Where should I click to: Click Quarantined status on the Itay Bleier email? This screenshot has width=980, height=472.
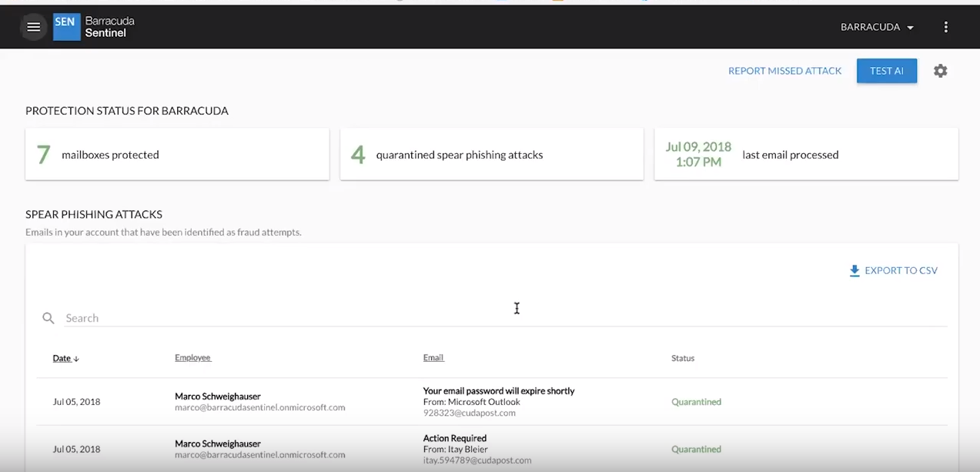pyautogui.click(x=695, y=448)
